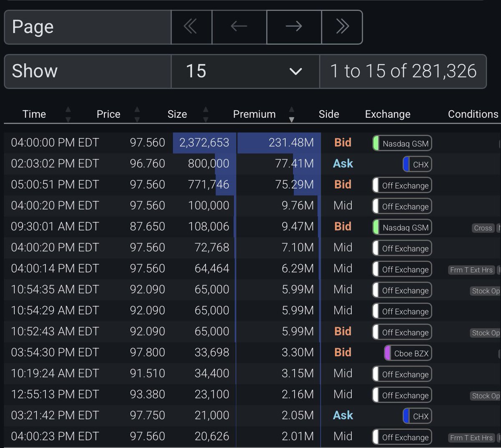This screenshot has width=501, height=448.
Task: Click the Time column sort arrows
Action: click(68, 114)
